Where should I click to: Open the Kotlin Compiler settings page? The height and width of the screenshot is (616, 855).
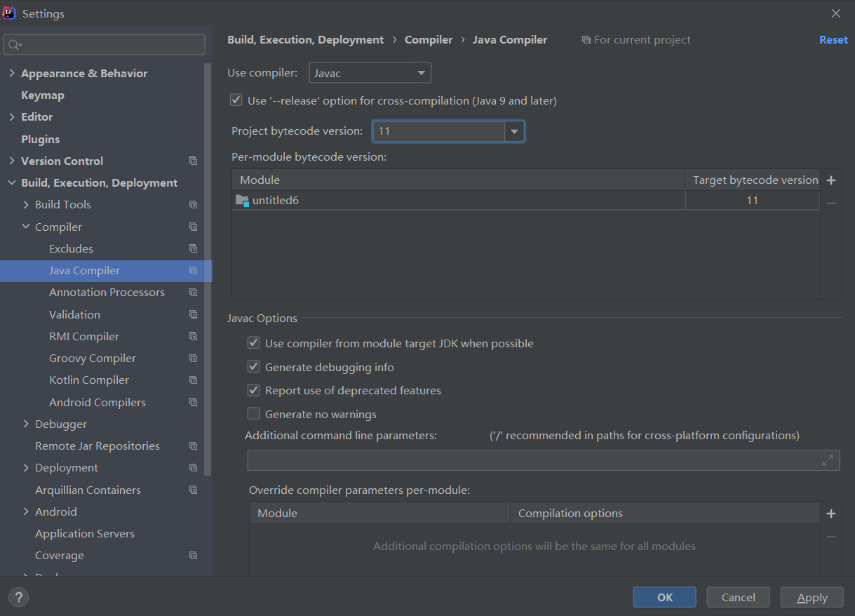(89, 380)
